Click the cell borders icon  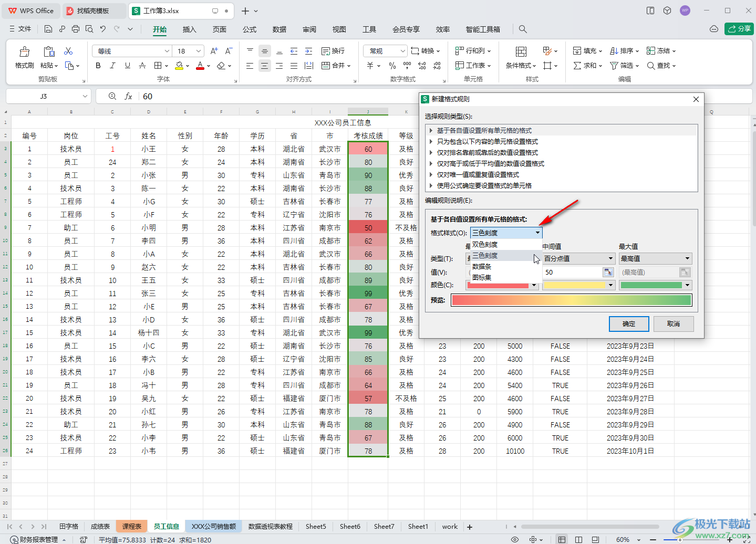coord(158,66)
